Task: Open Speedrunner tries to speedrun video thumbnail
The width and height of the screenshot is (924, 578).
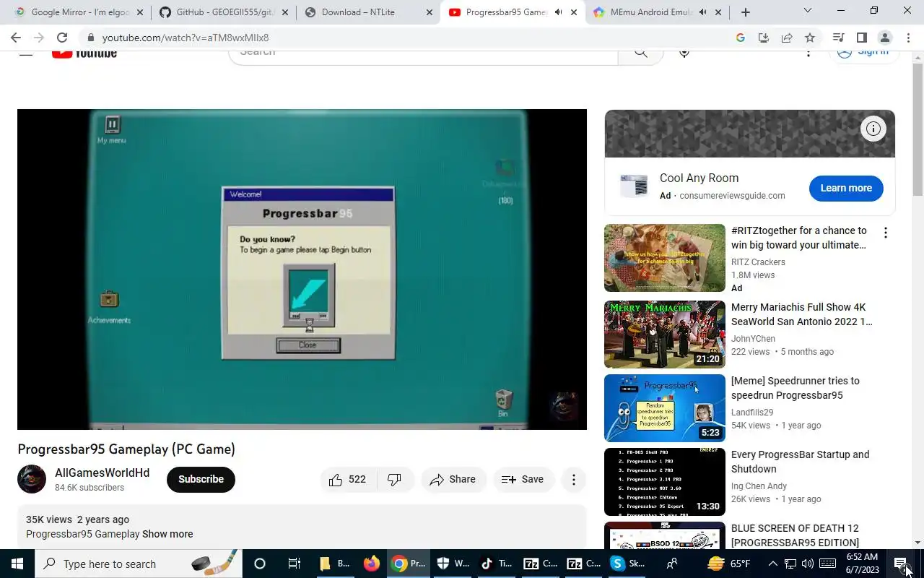Action: click(x=665, y=408)
